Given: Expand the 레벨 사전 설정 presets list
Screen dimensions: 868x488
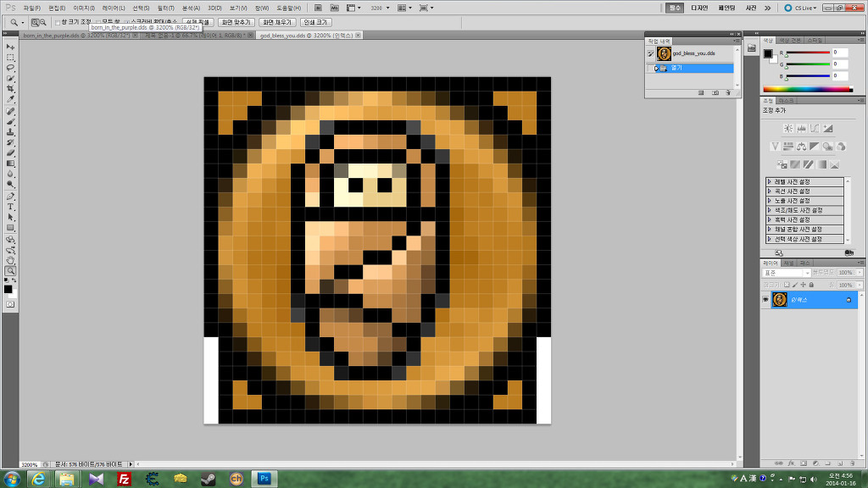Looking at the screenshot, I should click(x=770, y=182).
